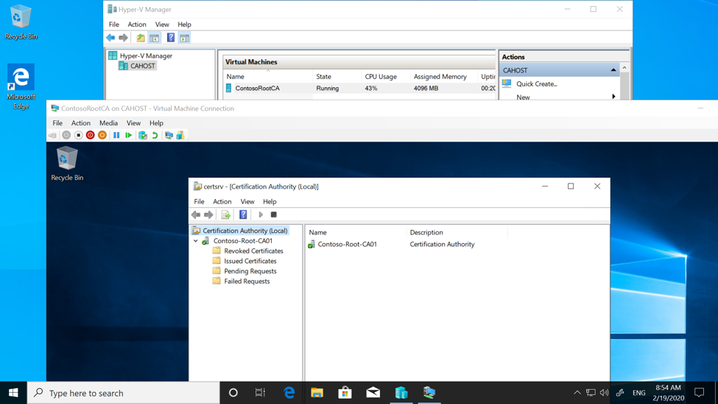Toggle Show/Hide Console Tree in Hyper-V Manager
Screen dimensions: 718x404
tap(154, 38)
